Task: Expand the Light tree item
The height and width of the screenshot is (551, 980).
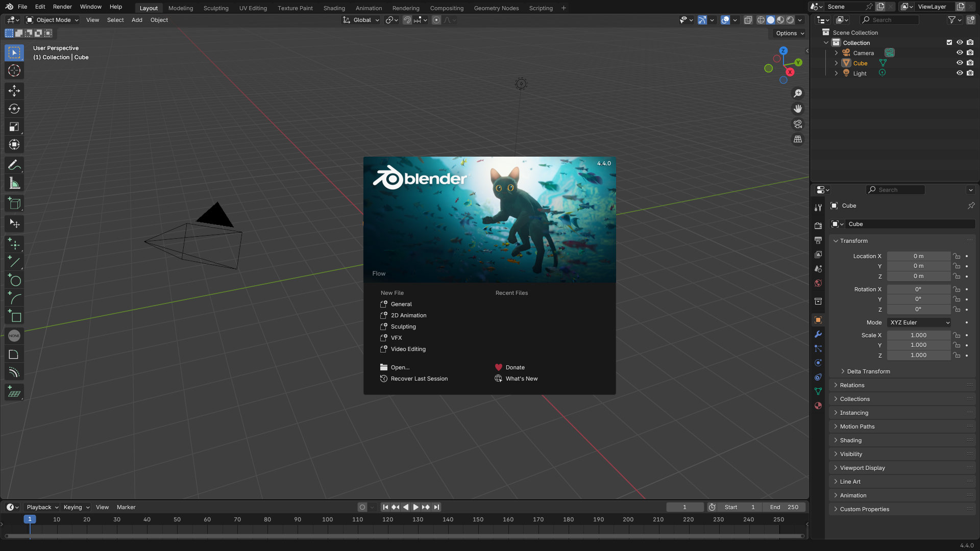Action: [x=836, y=73]
